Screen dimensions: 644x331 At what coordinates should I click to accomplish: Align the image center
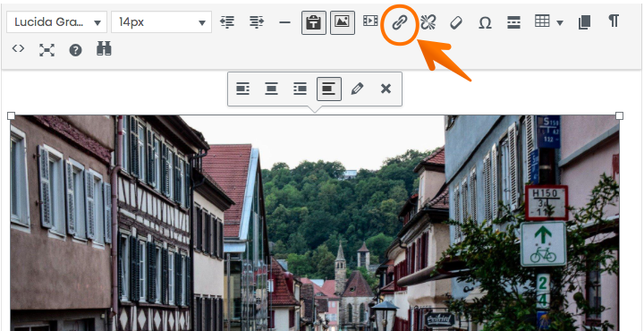point(272,89)
